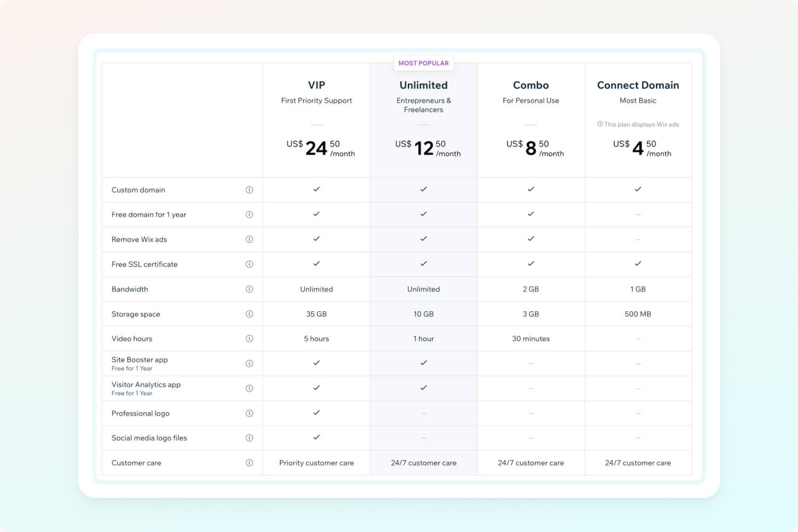Select the Connect Domain plan heading

click(x=638, y=85)
